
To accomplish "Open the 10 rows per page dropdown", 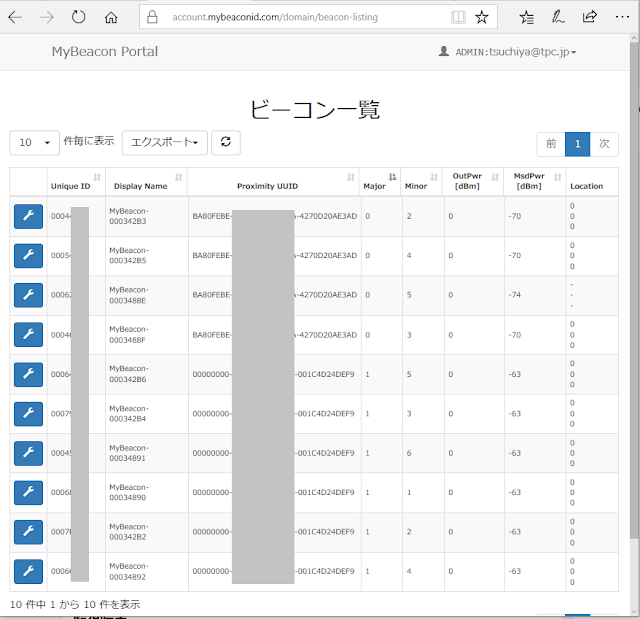I will click(35, 142).
